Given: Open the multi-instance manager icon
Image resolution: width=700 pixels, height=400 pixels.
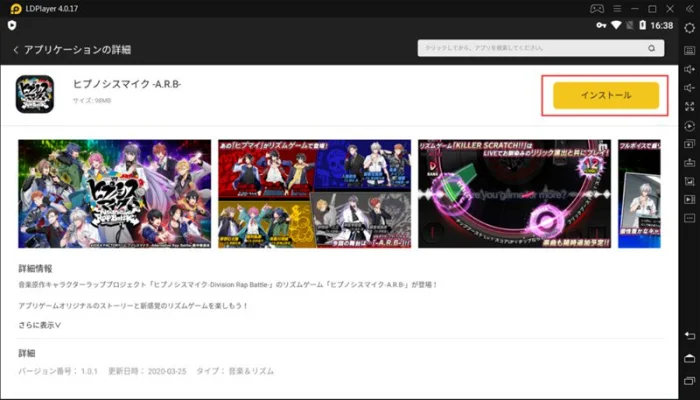Looking at the screenshot, I should [690, 144].
